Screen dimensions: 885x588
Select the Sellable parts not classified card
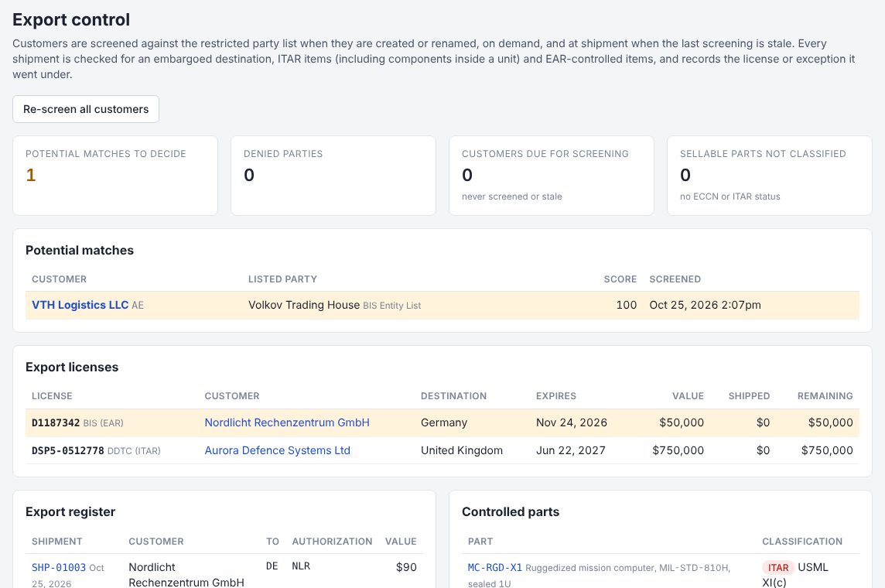[x=769, y=176]
